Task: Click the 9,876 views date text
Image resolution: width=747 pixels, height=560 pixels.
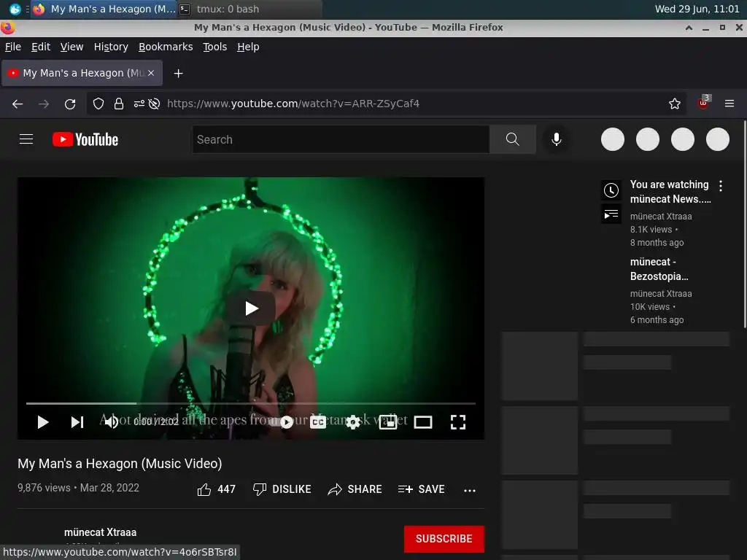Action: (79, 488)
